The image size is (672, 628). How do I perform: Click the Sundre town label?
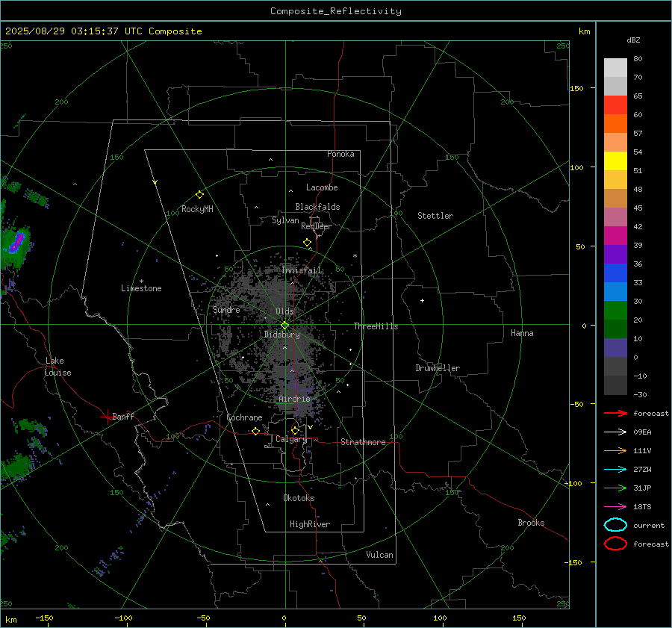[x=226, y=309]
